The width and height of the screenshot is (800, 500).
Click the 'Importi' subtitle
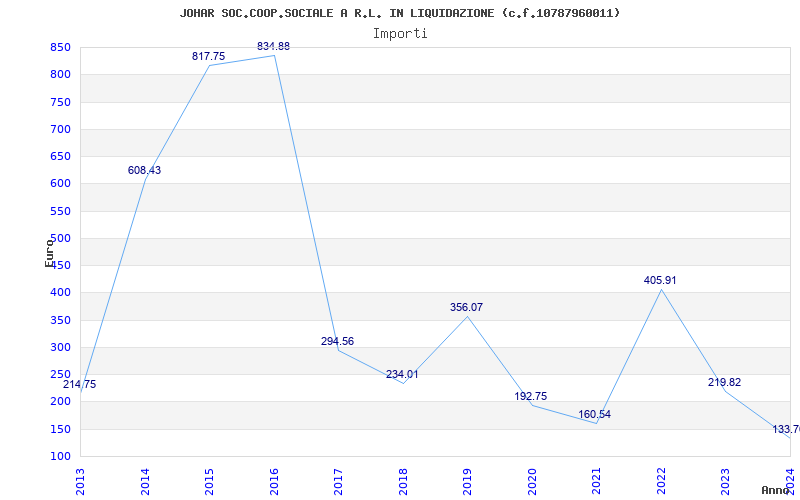coord(400,34)
